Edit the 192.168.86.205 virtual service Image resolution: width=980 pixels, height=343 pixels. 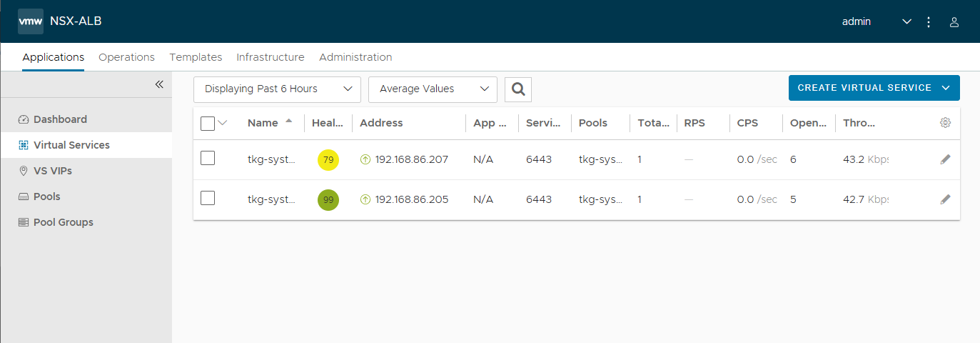click(945, 199)
